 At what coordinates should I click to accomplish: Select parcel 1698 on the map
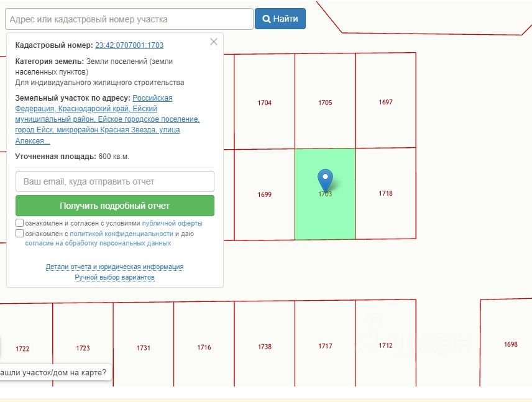coord(511,344)
